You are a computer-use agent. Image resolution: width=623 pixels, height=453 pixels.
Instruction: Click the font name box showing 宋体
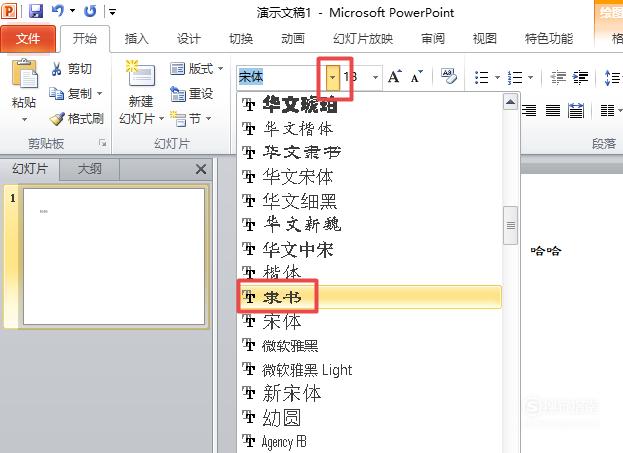(281, 76)
